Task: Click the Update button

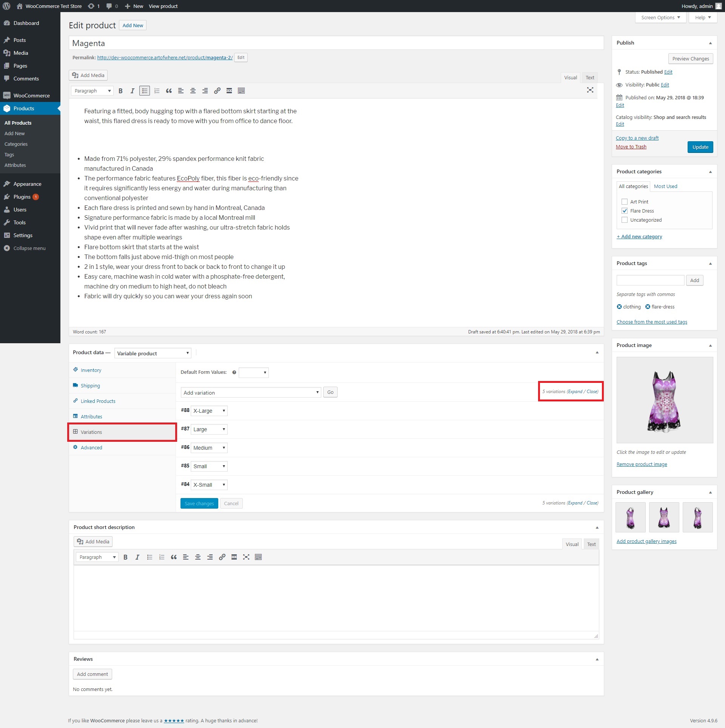Action: click(700, 147)
